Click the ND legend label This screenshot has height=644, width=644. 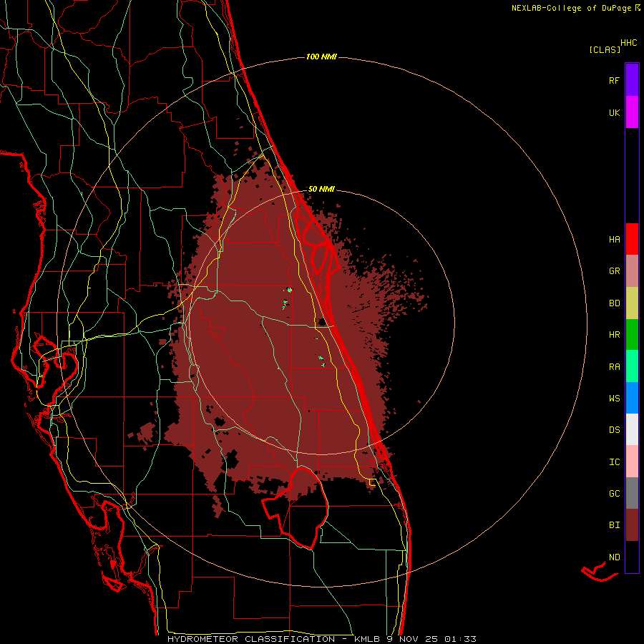614,557
